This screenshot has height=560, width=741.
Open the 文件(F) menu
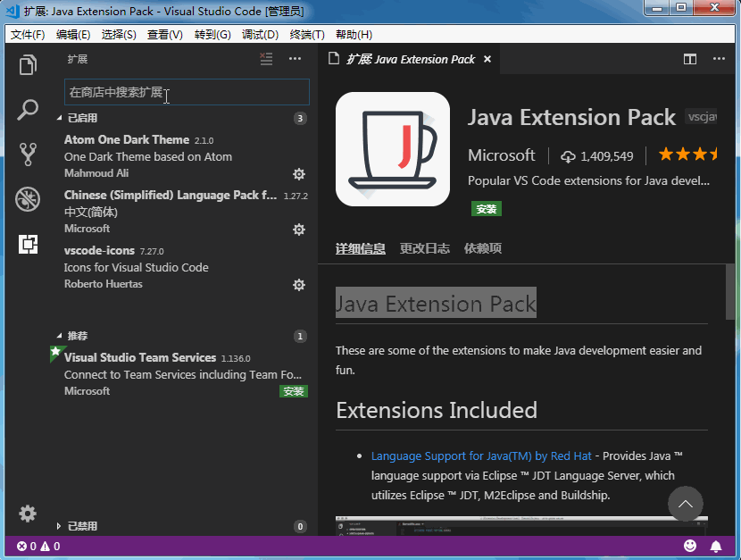pos(28,35)
